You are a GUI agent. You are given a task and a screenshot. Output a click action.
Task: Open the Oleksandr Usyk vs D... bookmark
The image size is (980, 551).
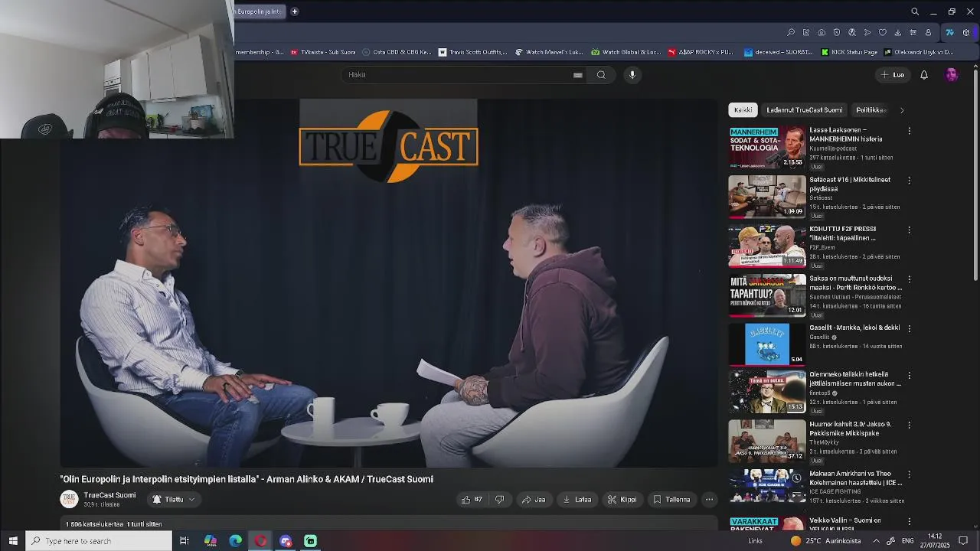point(919,52)
